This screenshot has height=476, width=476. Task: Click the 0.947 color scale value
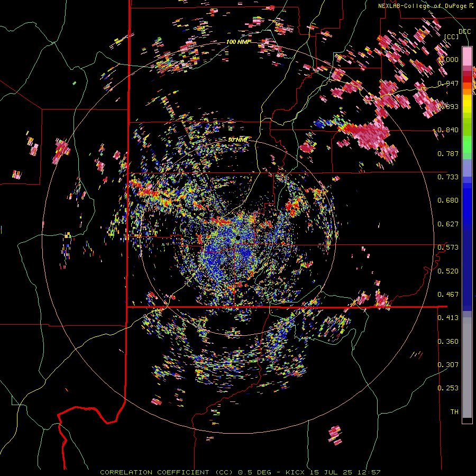[448, 83]
